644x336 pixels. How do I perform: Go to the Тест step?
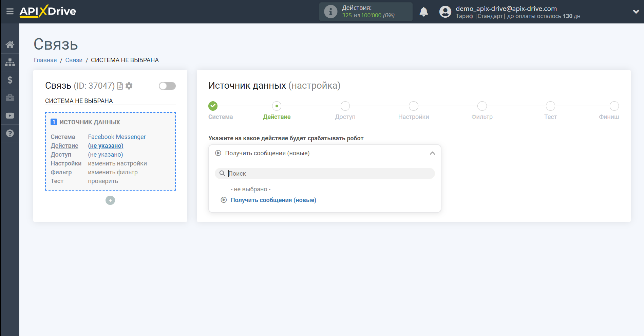point(550,106)
